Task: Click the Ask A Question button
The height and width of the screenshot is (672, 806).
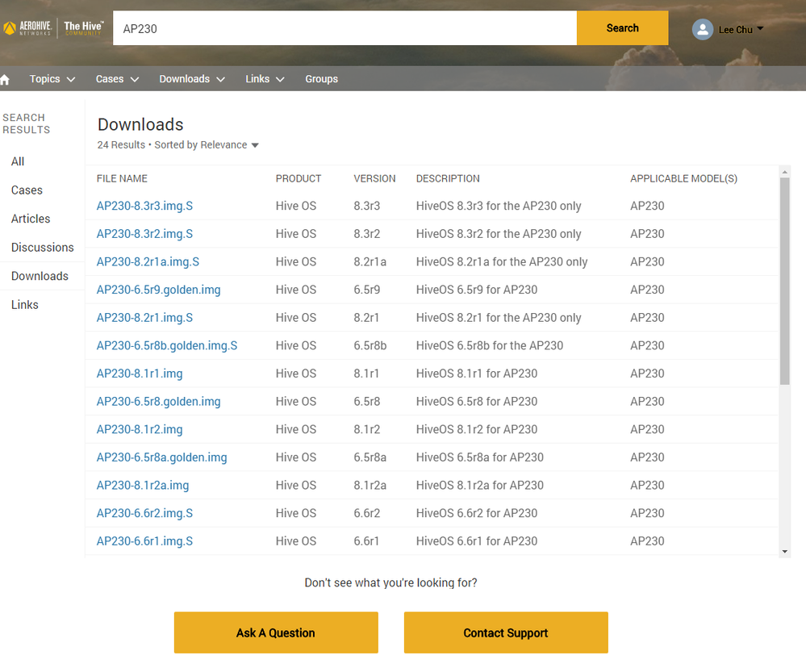Action: [x=276, y=632]
